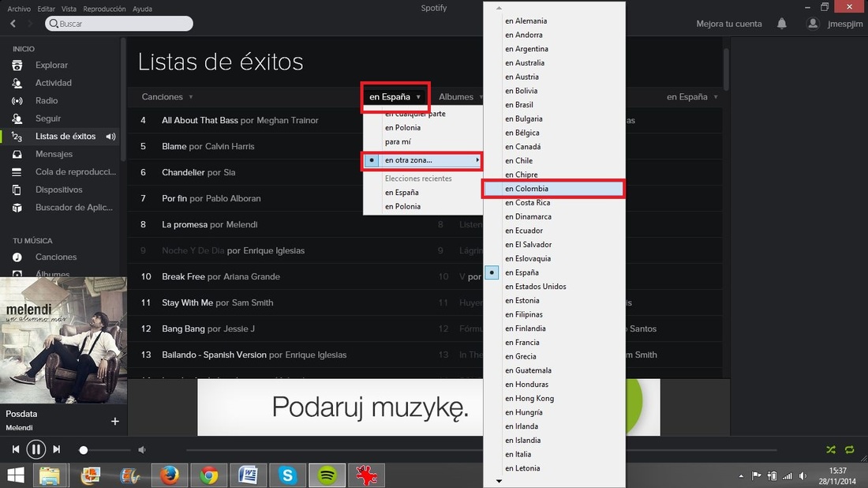
Task: Click the country list scroll-down arrow
Action: [499, 481]
